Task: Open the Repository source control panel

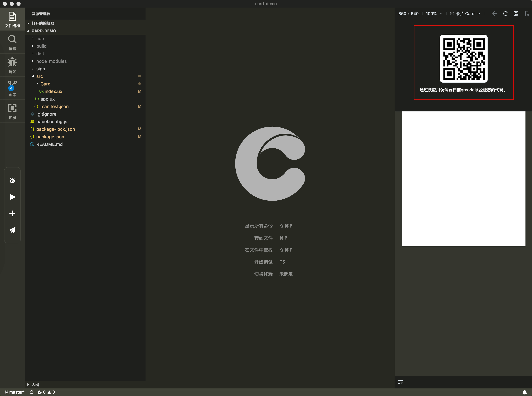Action: [12, 88]
